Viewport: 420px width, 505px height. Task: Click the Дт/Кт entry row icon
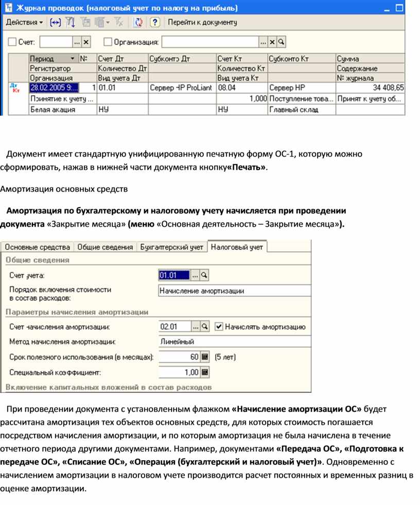click(14, 88)
